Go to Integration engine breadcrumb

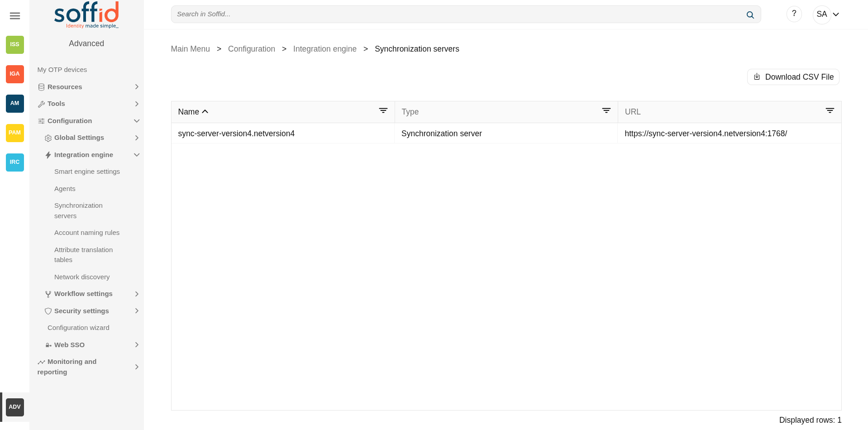tap(325, 49)
